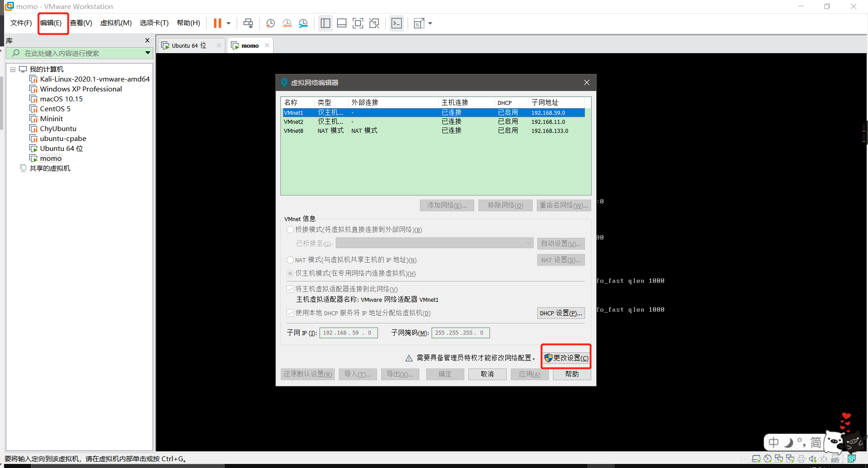Click the Unity mode toolbar icon
The width and height of the screenshot is (868, 468).
tap(374, 23)
